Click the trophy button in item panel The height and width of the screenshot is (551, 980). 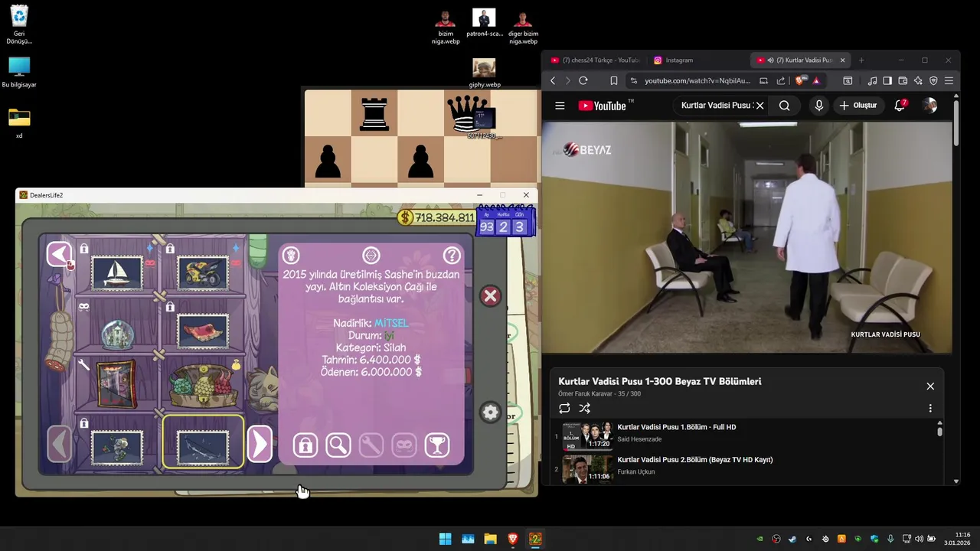click(437, 445)
